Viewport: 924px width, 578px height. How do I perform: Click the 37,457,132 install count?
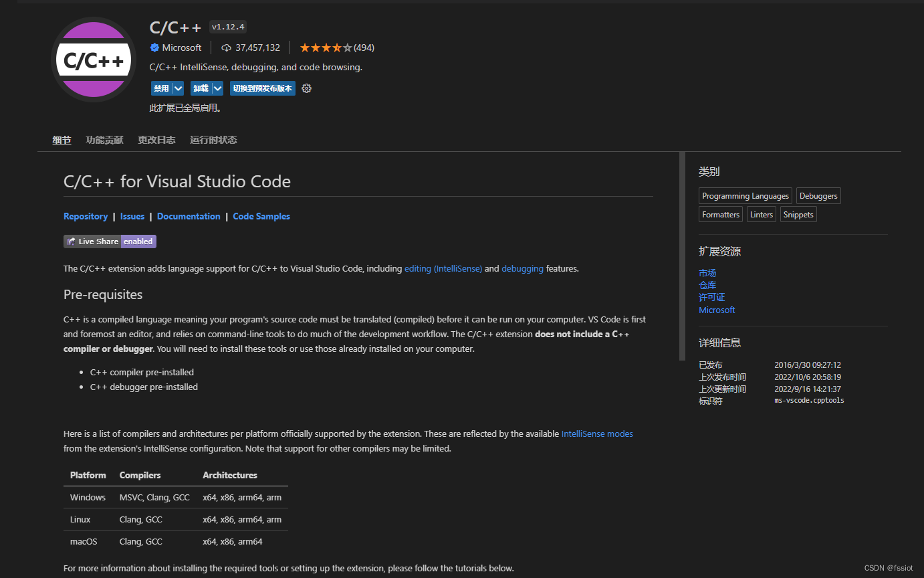pyautogui.click(x=257, y=47)
